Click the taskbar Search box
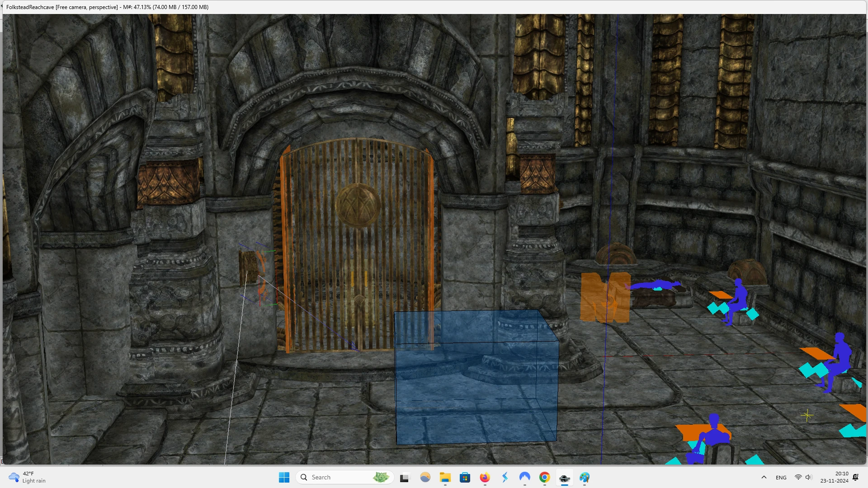This screenshot has height=488, width=868. click(x=345, y=477)
